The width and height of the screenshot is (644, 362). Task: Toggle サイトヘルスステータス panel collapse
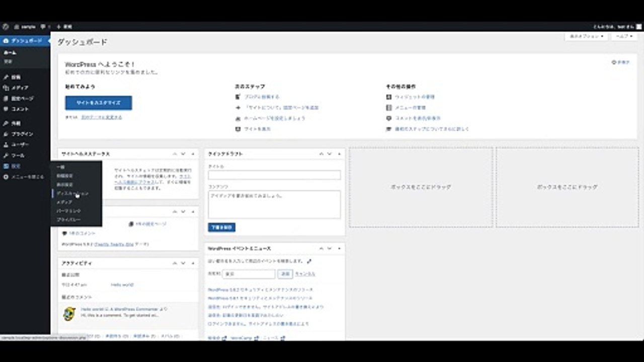(193, 154)
